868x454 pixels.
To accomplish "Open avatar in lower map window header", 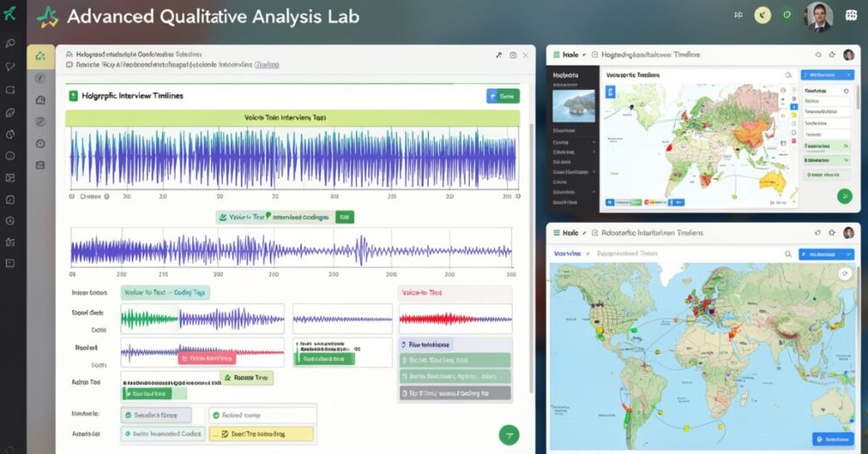I will click(849, 233).
